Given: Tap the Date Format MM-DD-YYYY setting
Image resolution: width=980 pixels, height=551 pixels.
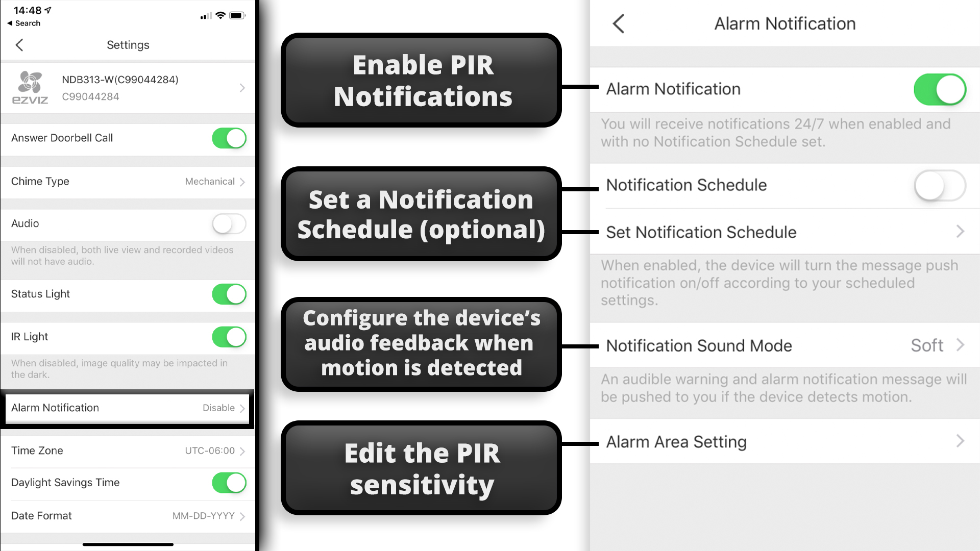Looking at the screenshot, I should (x=128, y=515).
